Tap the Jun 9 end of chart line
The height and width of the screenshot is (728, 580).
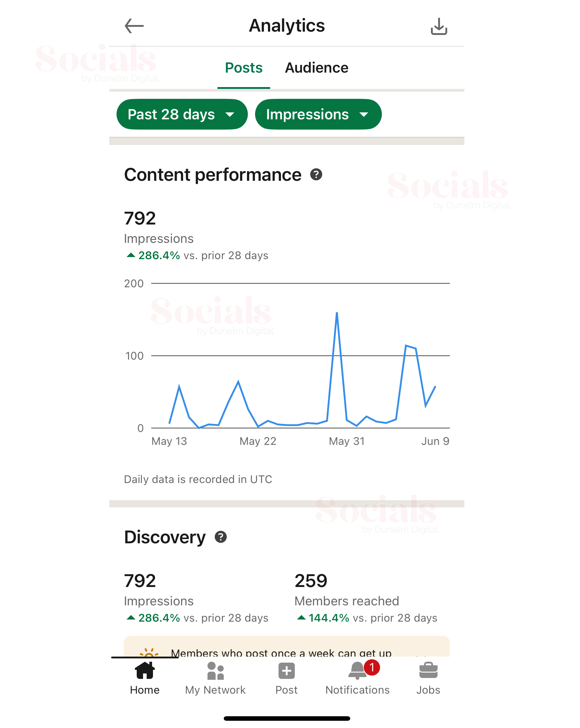click(435, 386)
